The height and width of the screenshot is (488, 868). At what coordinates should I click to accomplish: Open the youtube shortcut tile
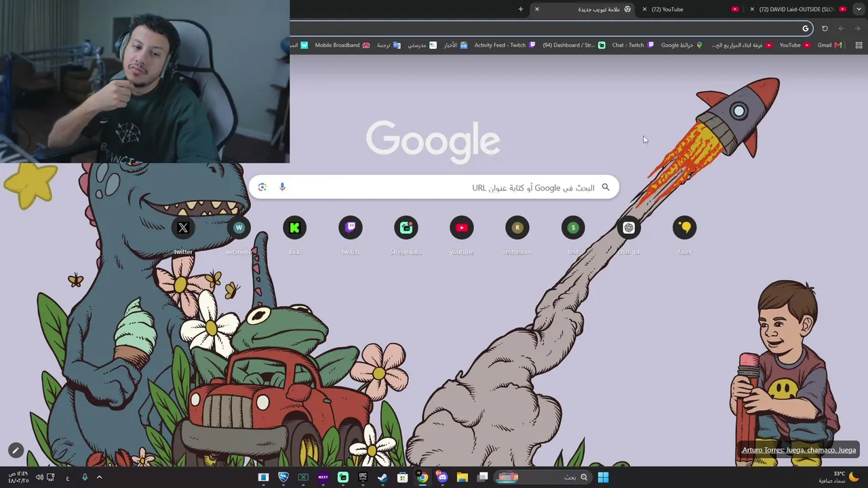click(x=462, y=235)
